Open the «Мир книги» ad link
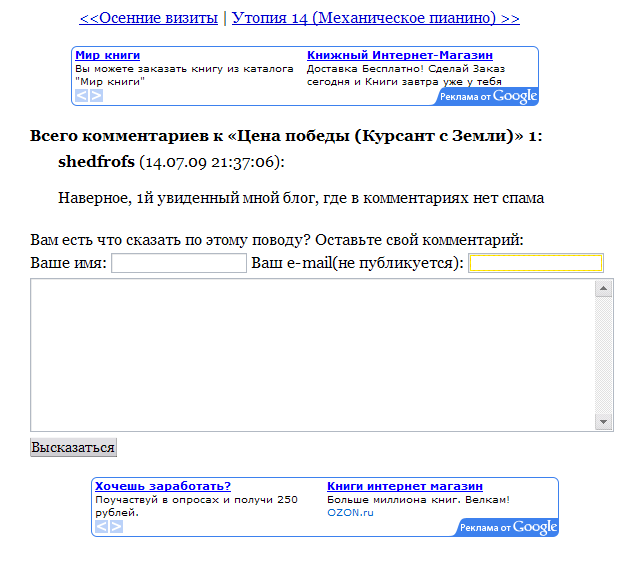The height and width of the screenshot is (562, 627). coord(108,55)
